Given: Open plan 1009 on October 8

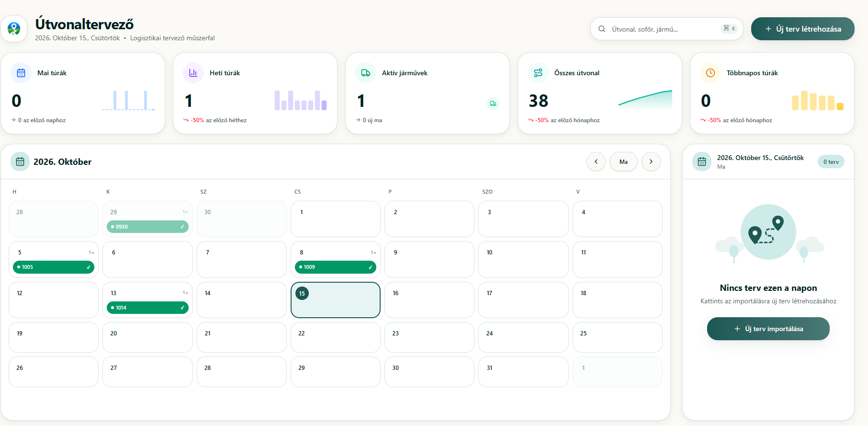Looking at the screenshot, I should pos(336,267).
